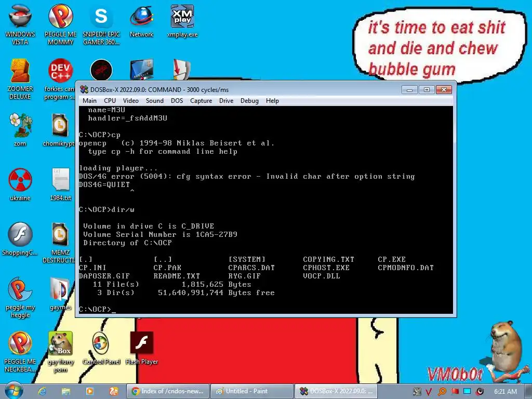Open the Control Panel desktop icon
Screen dimensions: 532x399
click(x=101, y=348)
